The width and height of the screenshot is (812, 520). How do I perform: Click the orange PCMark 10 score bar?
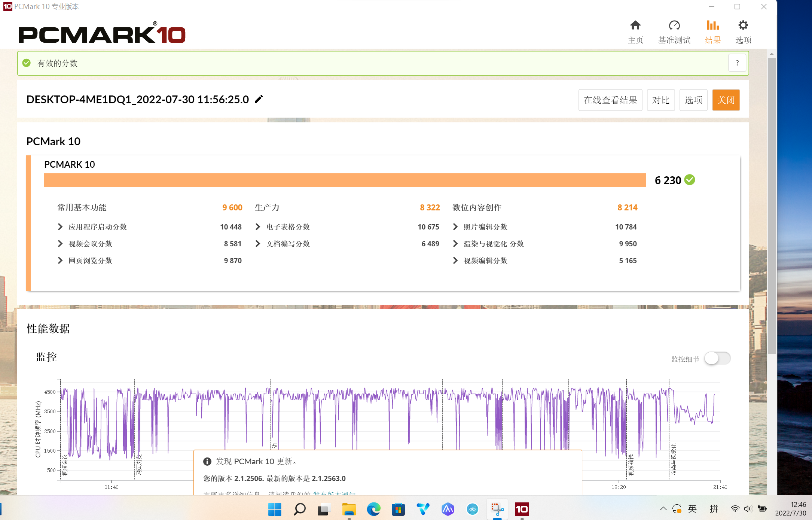click(345, 180)
